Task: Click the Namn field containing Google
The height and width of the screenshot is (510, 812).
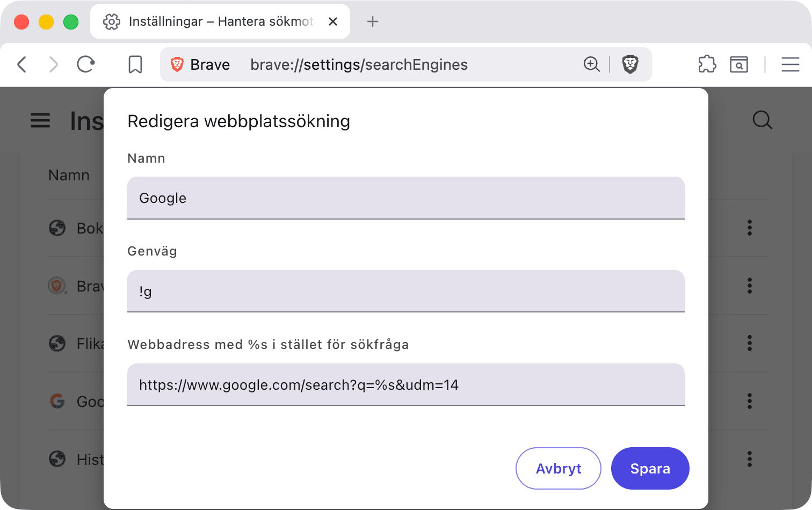Action: pos(406,198)
